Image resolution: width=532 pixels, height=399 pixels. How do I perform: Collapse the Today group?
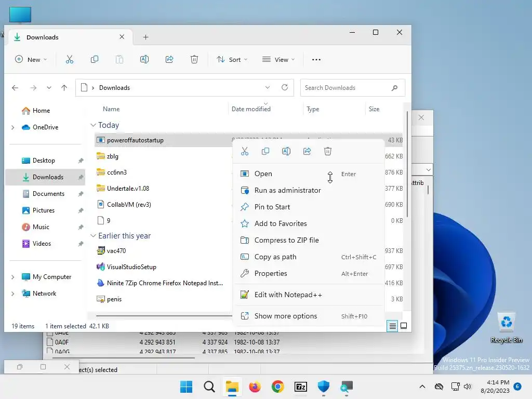point(94,125)
